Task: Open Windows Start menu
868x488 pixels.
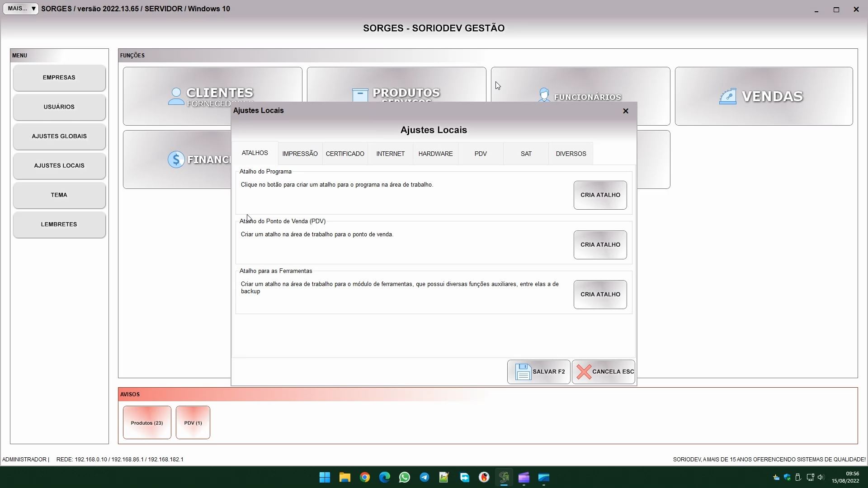Action: (325, 478)
